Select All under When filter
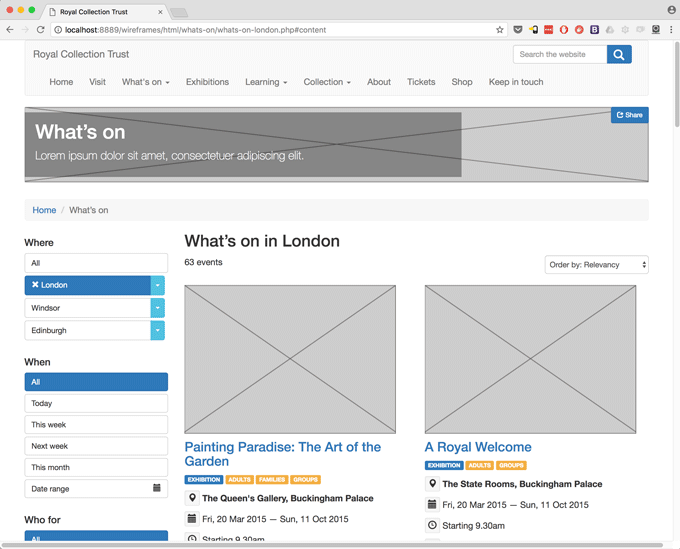The height and width of the screenshot is (549, 680). [96, 382]
